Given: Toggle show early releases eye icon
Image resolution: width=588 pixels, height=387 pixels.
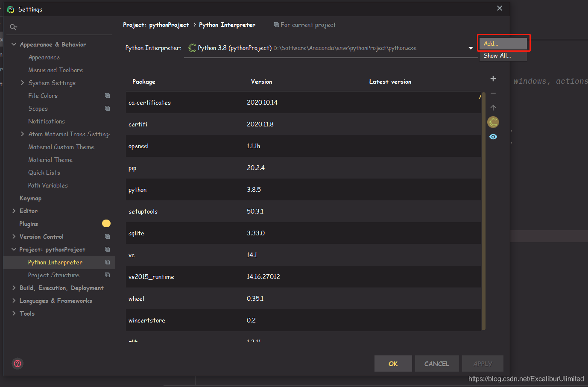Looking at the screenshot, I should (493, 137).
